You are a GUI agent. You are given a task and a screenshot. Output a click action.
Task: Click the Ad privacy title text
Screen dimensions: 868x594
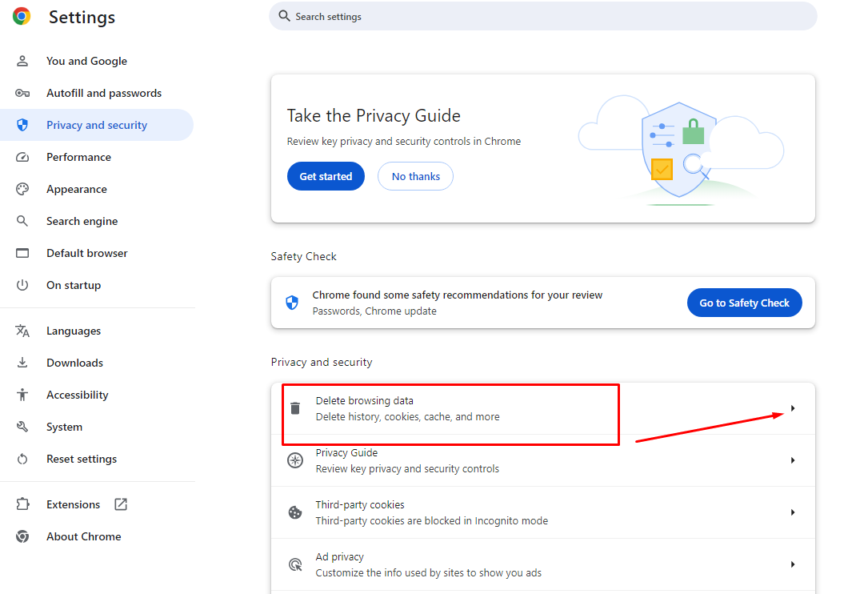[x=340, y=557]
